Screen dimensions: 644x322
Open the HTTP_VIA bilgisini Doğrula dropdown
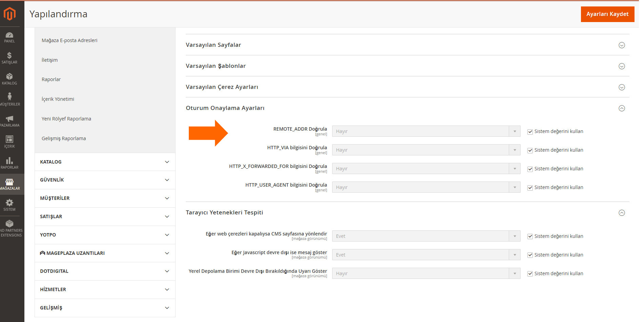click(x=426, y=150)
